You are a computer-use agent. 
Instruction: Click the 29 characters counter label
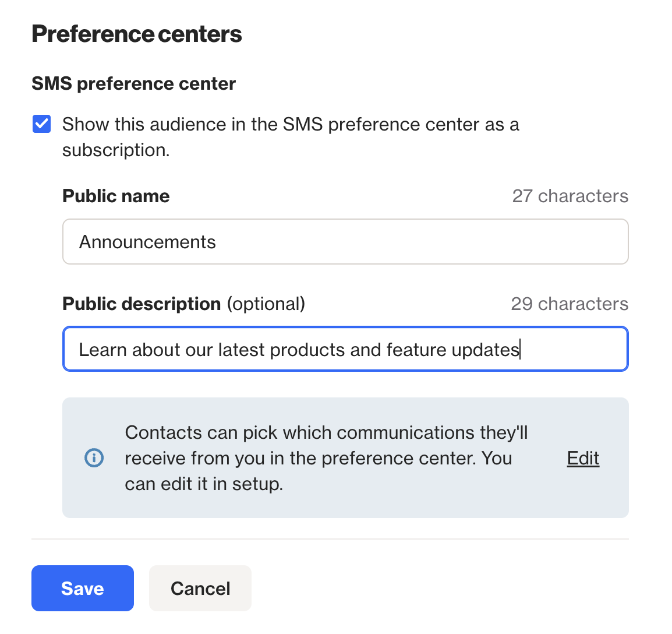[x=569, y=304]
